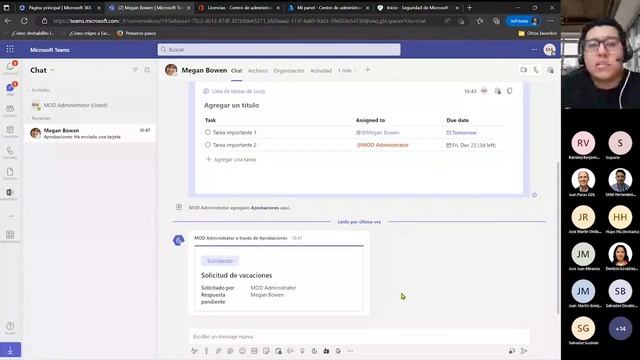Open Loop component sharing options
The height and width of the screenshot is (360, 640).
point(497,91)
